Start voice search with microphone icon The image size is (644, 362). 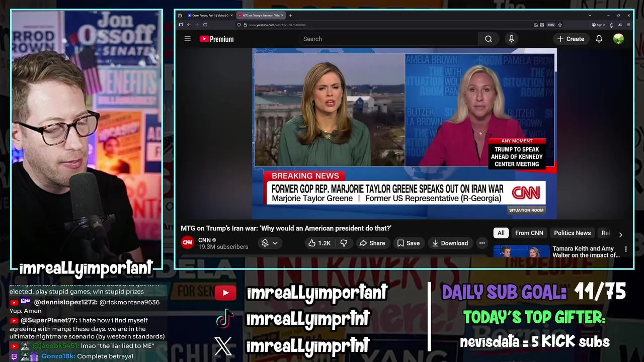pyautogui.click(x=511, y=39)
